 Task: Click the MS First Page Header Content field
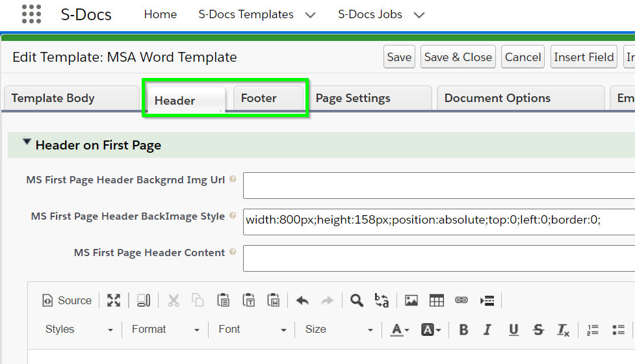pyautogui.click(x=439, y=258)
